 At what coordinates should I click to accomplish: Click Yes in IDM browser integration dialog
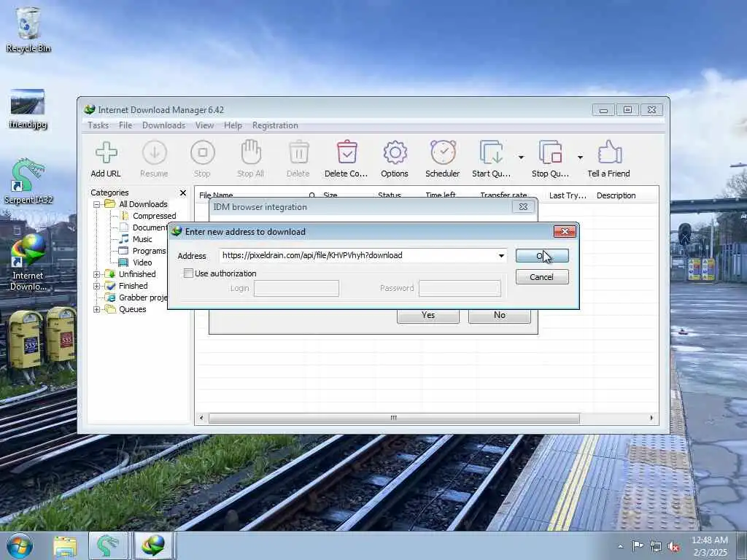428,315
